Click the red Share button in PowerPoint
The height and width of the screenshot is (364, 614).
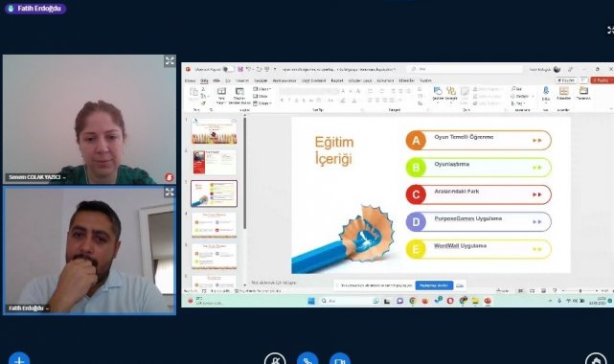(603, 80)
